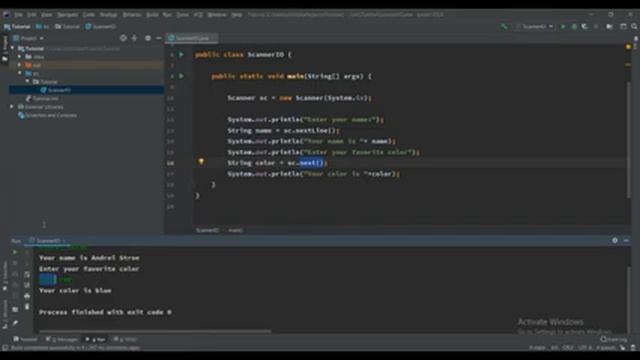Click Tutorial in navigation breadcrumb bar
The width and height of the screenshot is (640, 360).
tap(17, 27)
